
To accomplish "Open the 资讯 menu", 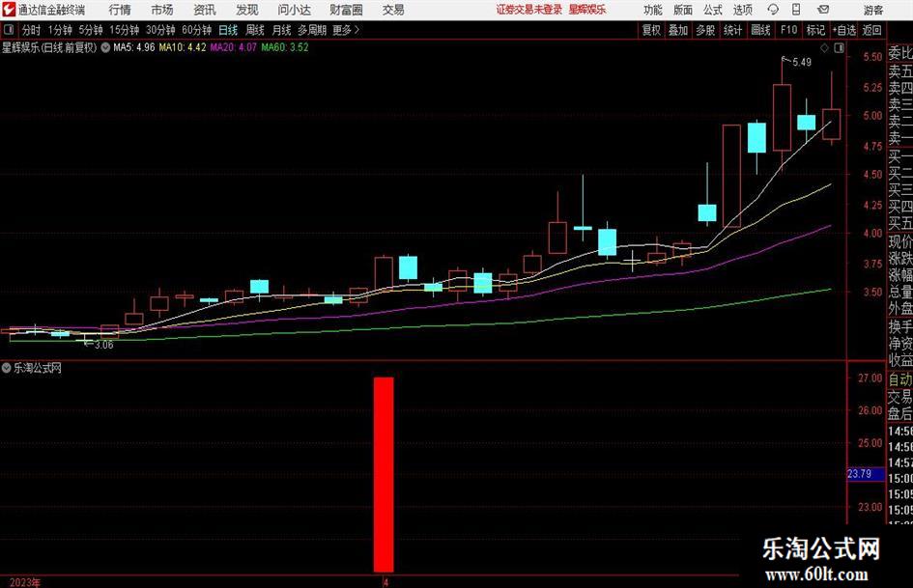I will click(205, 10).
